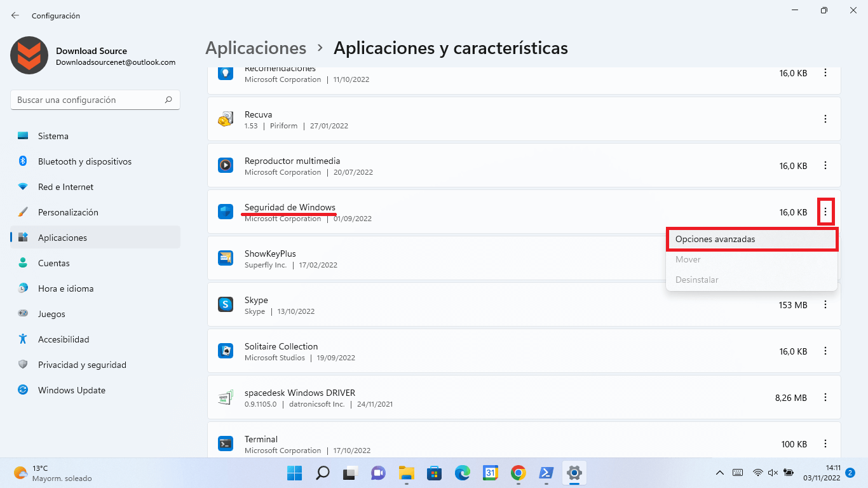Click the Aplicaciones breadcrumb link
Image resolution: width=868 pixels, height=488 pixels.
pos(256,48)
